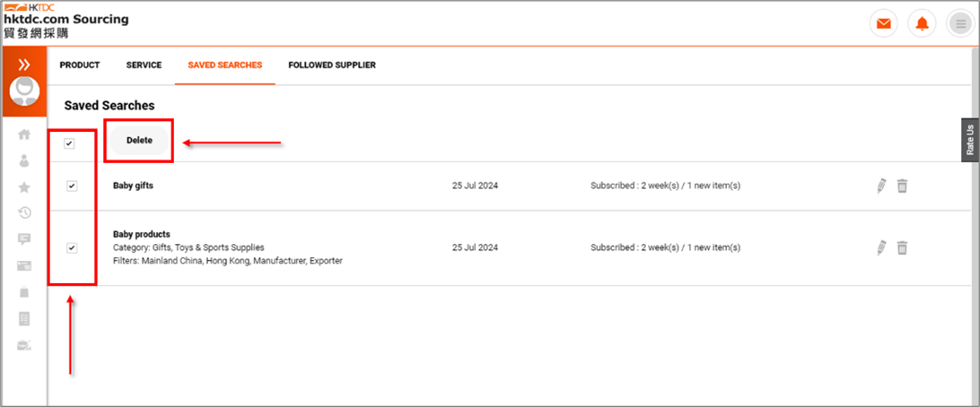Switch to the FOLLOWED SUPPLIER tab
Image resolution: width=980 pixels, height=407 pixels.
tap(332, 65)
